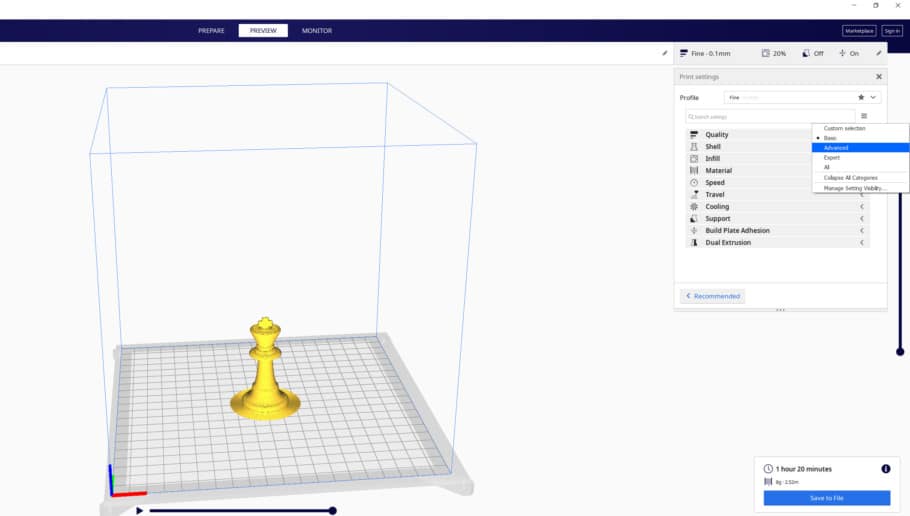Click the settings visibility hamburger icon

point(864,116)
